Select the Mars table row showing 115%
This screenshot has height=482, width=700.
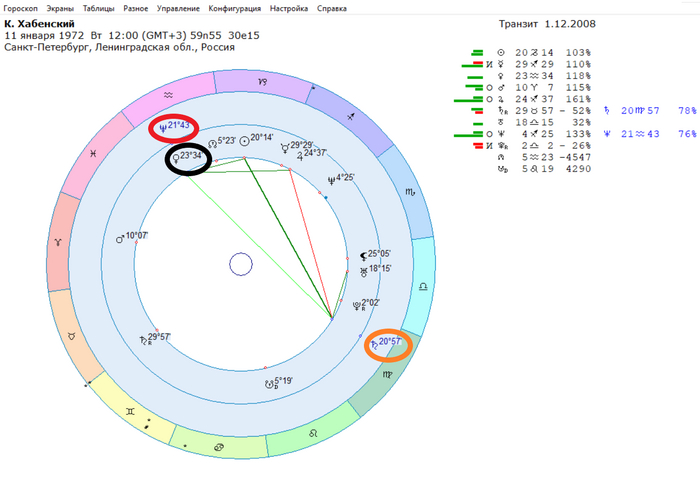pyautogui.click(x=527, y=87)
